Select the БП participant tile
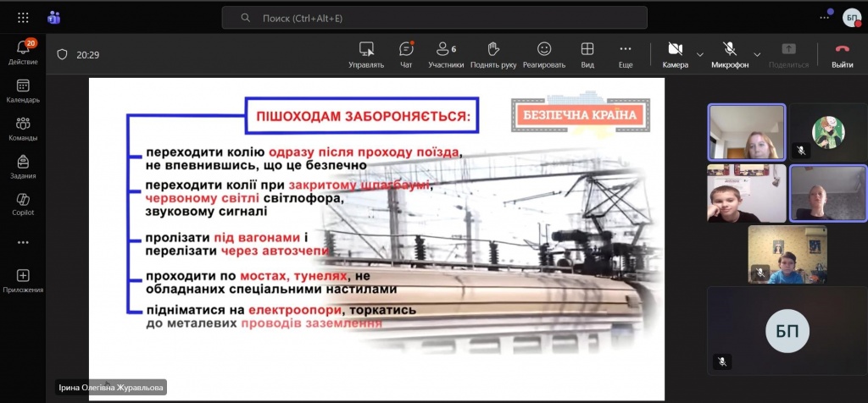This screenshot has width=868, height=403. tap(782, 331)
